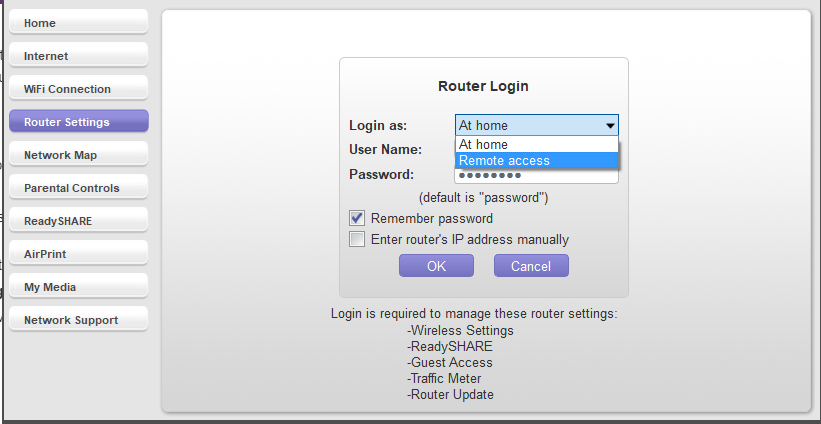Click the Password: label
Image resolution: width=821 pixels, height=424 pixels.
[x=382, y=174]
